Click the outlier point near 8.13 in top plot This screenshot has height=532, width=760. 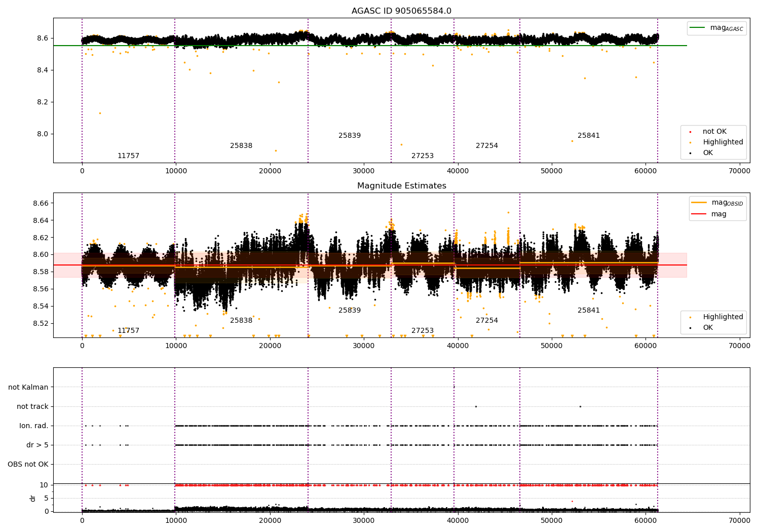coord(100,113)
